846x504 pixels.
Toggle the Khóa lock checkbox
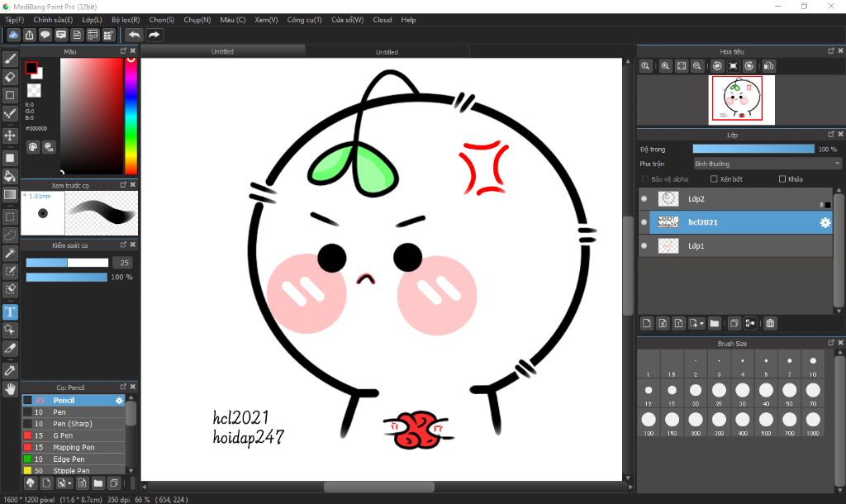pos(782,179)
